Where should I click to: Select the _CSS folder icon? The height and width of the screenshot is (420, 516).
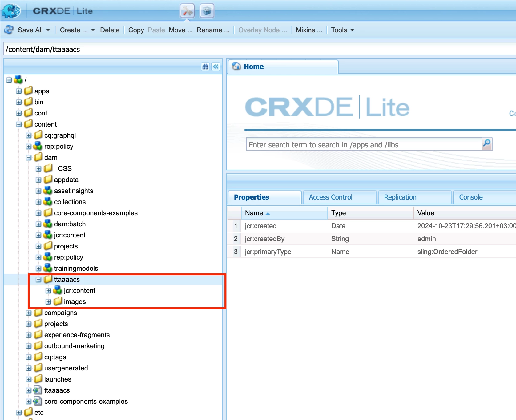pyautogui.click(x=48, y=168)
